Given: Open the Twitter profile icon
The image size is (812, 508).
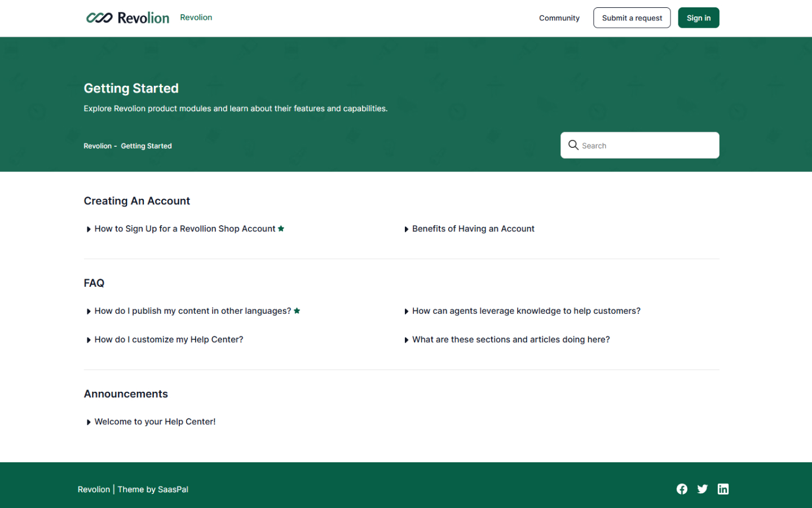Looking at the screenshot, I should pyautogui.click(x=702, y=489).
